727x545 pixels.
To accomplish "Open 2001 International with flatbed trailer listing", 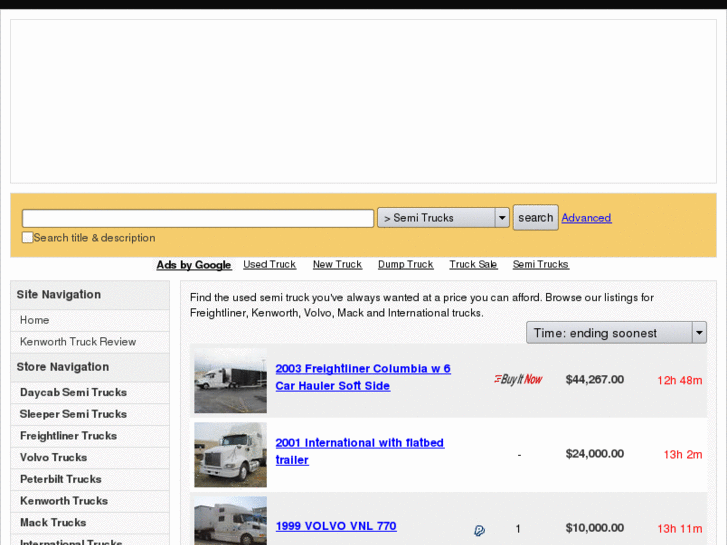I will (x=360, y=451).
